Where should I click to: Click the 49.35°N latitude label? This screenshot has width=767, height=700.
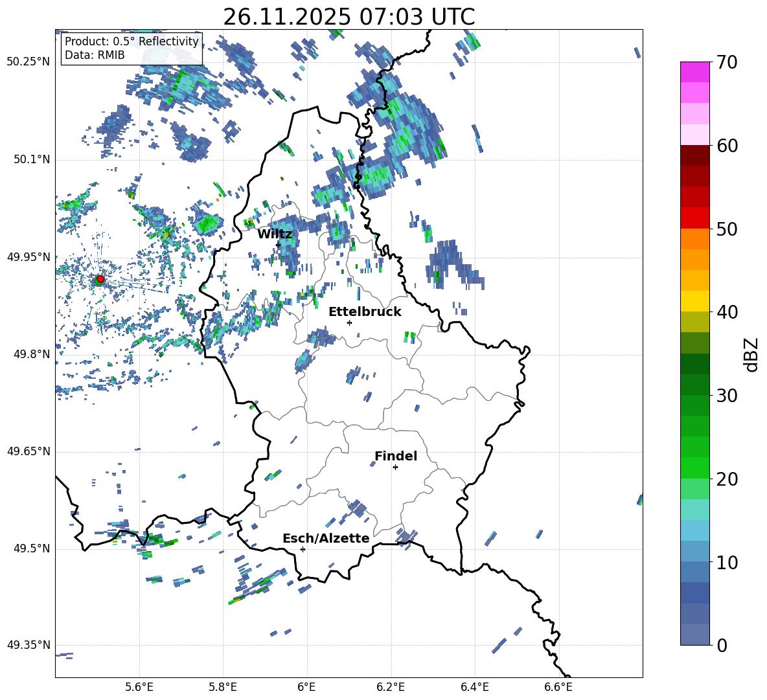pyautogui.click(x=29, y=645)
